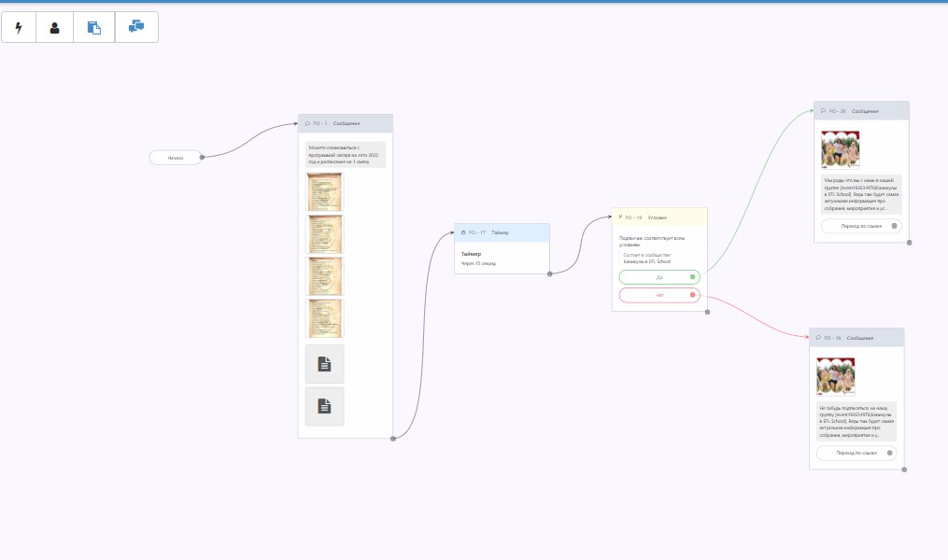Viewport: 948px width, 560px height.
Task: Click the output connector dot of PO-1
Action: 393,439
